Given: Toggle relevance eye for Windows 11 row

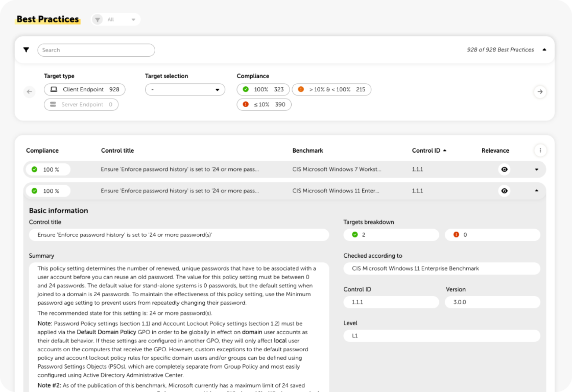Looking at the screenshot, I should point(504,191).
